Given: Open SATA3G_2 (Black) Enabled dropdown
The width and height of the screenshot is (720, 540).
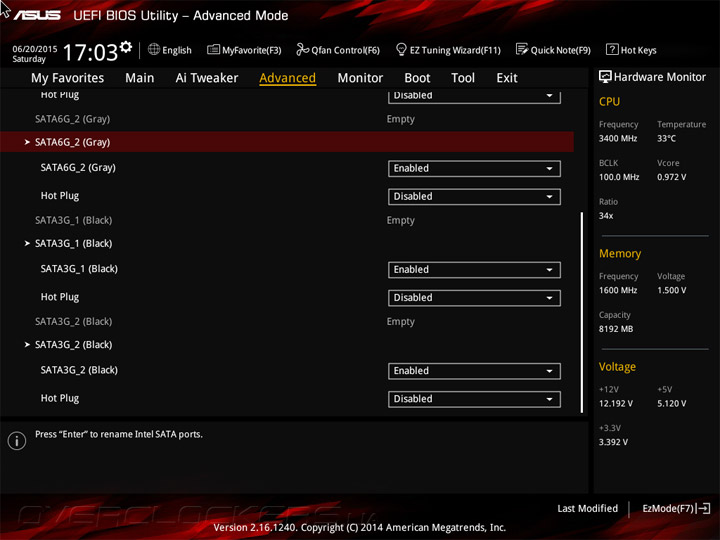Looking at the screenshot, I should click(x=474, y=371).
